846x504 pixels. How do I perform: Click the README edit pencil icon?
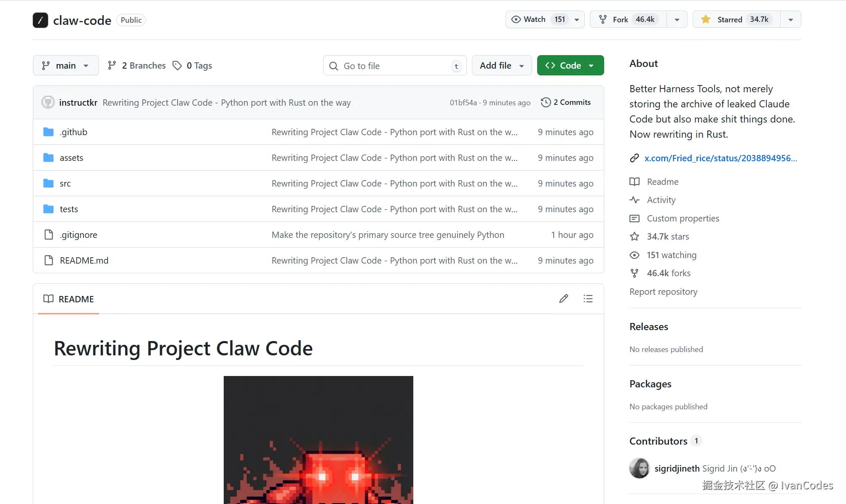point(564,299)
